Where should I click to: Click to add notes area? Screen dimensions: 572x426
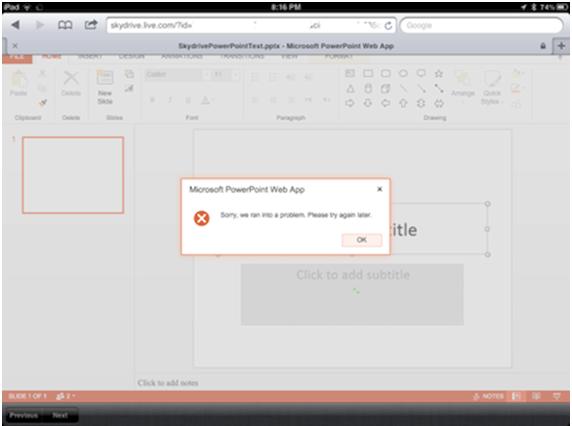(168, 383)
